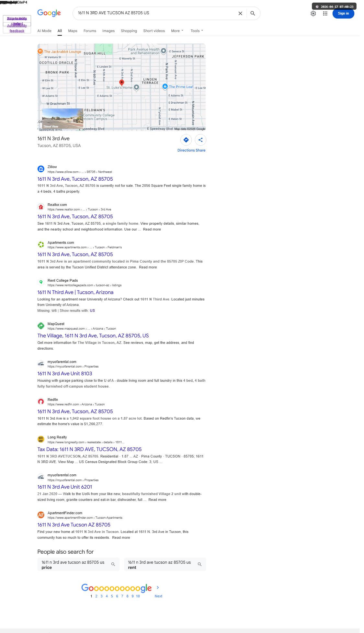Go to results page 2
Screen dimensions: 364x633
pyautogui.click(x=96, y=596)
